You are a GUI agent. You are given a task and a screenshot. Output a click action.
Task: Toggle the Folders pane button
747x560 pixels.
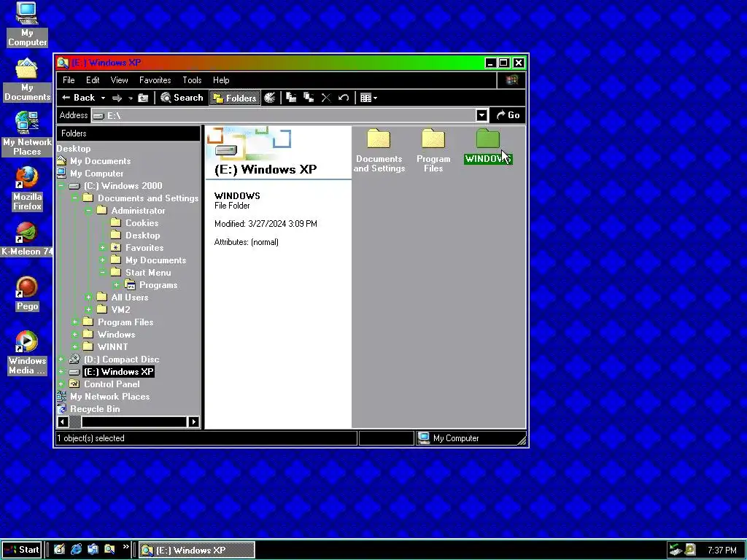[235, 98]
